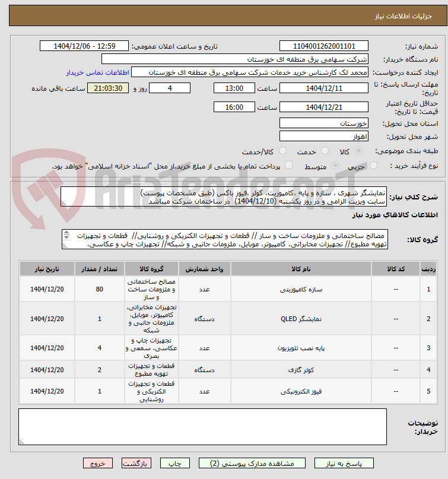
Task: Click the اطلاعات کالاهای مورد نیاز heading
Action: click(x=395, y=215)
